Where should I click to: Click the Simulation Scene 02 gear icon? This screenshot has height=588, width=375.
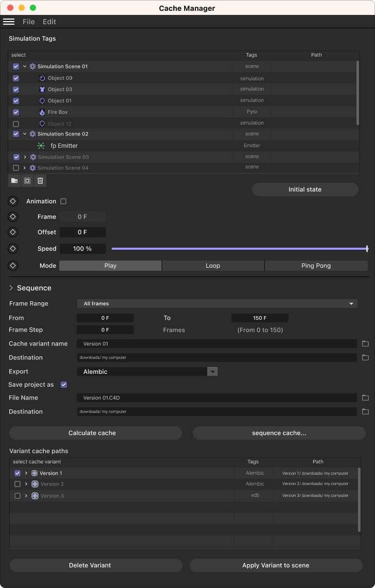(x=32, y=134)
